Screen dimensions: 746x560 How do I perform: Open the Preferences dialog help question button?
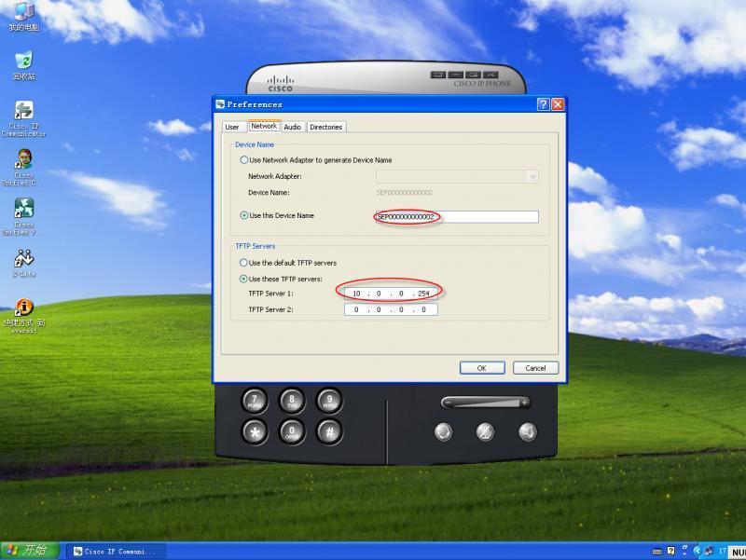544,104
